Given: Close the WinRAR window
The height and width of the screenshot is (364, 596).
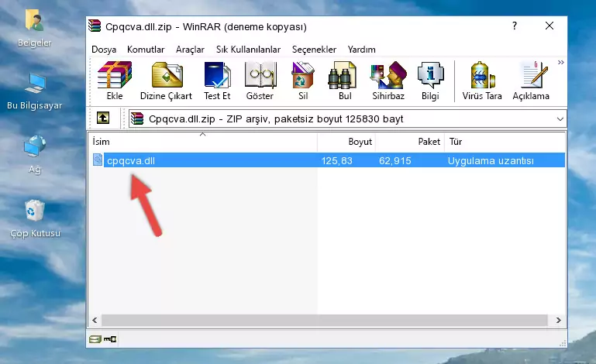Looking at the screenshot, I should tap(549, 26).
